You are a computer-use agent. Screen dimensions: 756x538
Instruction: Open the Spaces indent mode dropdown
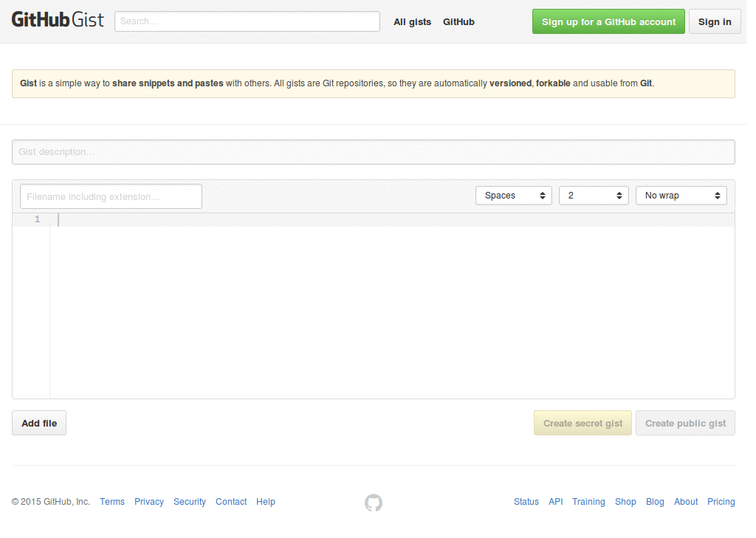[x=514, y=196]
